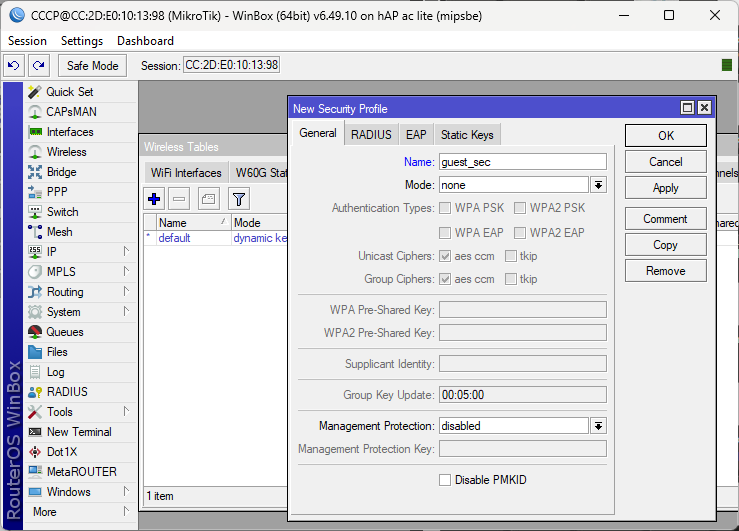Expand the Tools submenu
The width and height of the screenshot is (739, 531).
(x=126, y=411)
